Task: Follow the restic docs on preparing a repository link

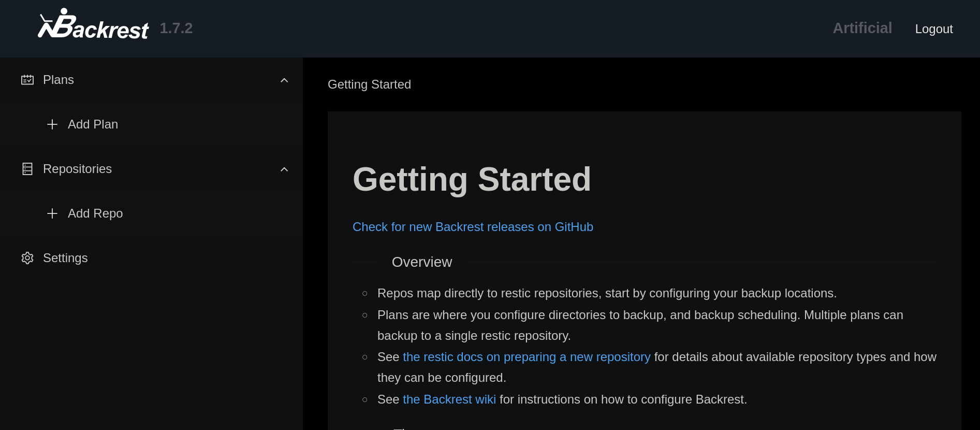Action: [526, 357]
